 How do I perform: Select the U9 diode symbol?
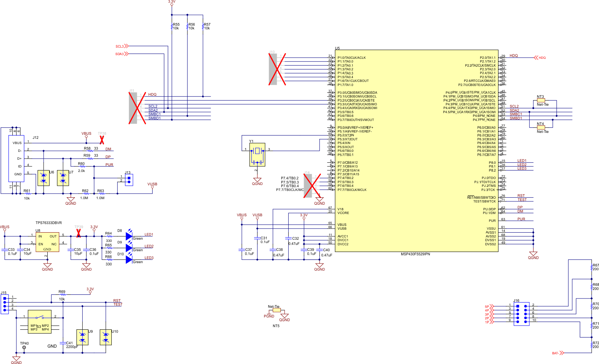tap(82, 337)
